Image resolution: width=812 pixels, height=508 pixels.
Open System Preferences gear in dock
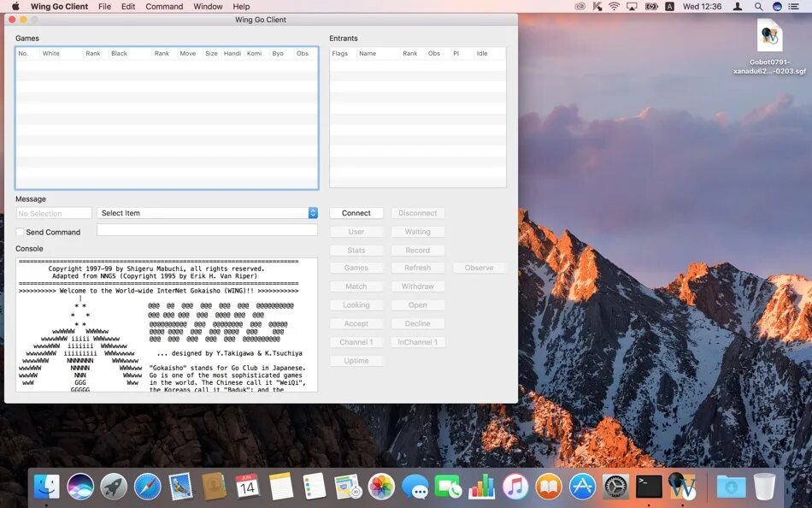615,487
